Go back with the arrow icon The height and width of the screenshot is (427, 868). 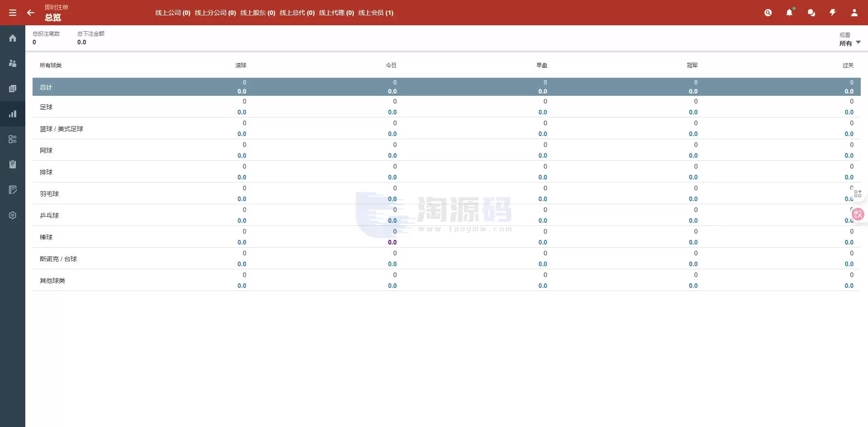pos(31,13)
